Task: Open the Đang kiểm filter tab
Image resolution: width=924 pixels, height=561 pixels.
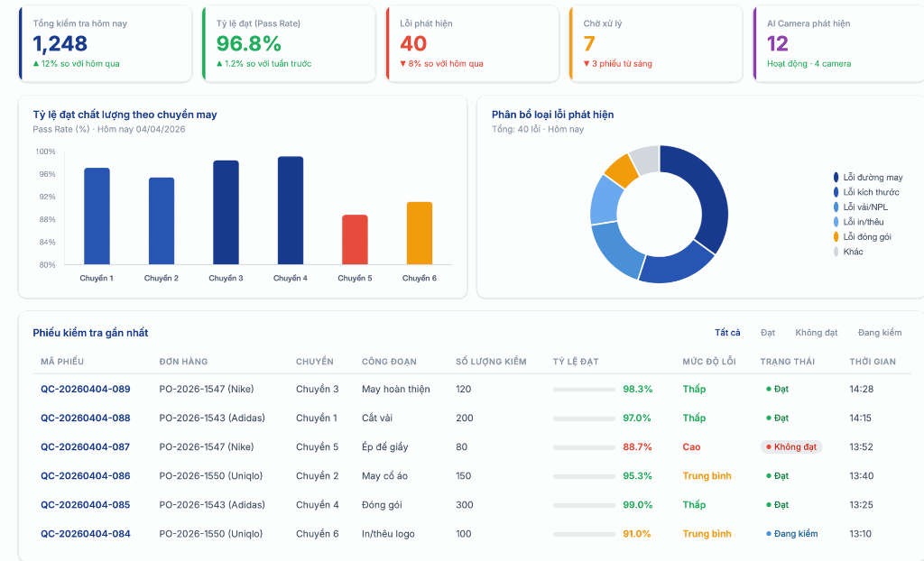Action: coord(879,333)
